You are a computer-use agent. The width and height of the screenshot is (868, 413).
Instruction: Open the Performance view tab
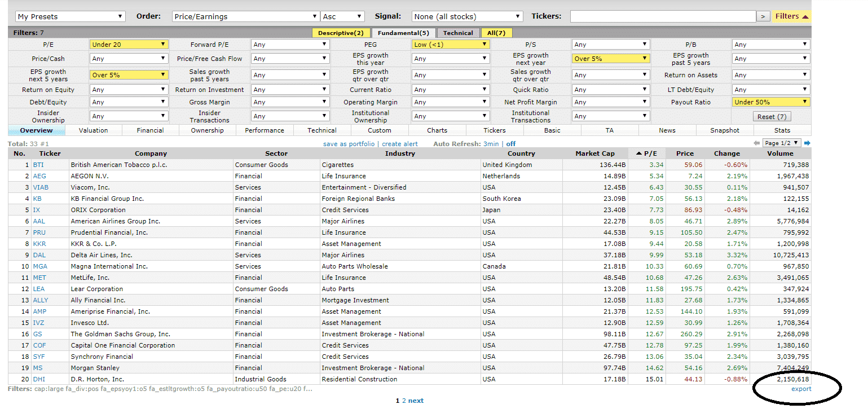[x=265, y=130]
